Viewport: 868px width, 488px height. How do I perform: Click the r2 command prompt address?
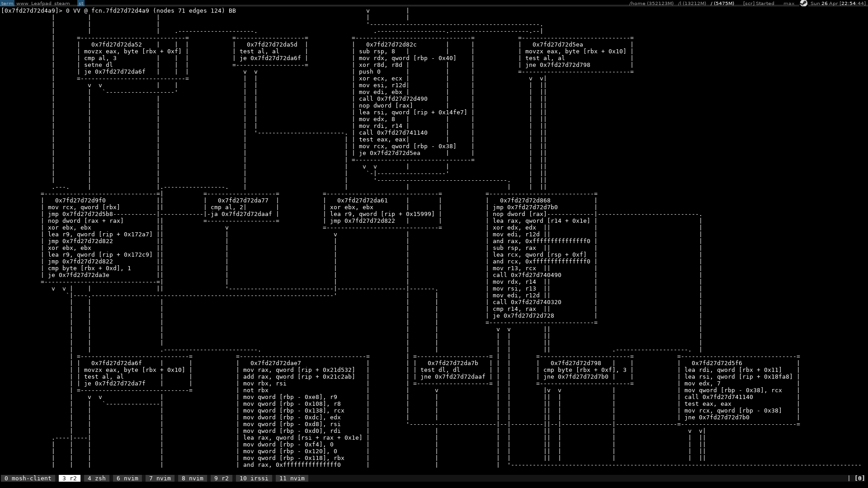click(29, 10)
